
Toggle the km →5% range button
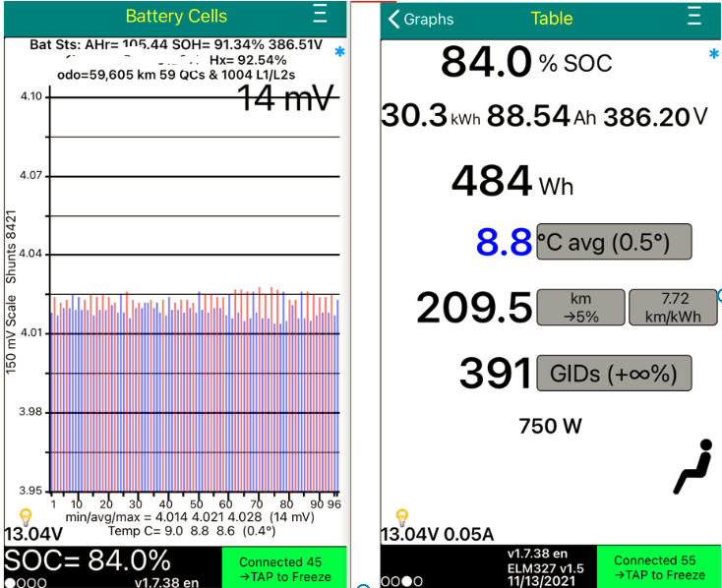click(580, 307)
